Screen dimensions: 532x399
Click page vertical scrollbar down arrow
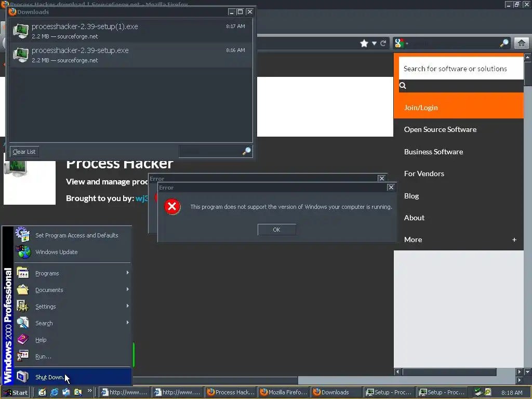pyautogui.click(x=528, y=371)
